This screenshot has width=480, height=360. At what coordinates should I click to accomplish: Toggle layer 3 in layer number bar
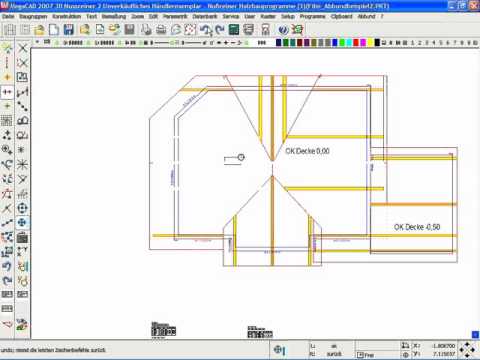(x=426, y=43)
